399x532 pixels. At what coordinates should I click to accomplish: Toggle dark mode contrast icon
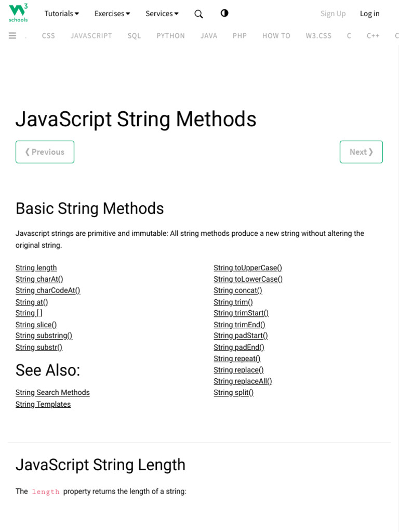(224, 13)
